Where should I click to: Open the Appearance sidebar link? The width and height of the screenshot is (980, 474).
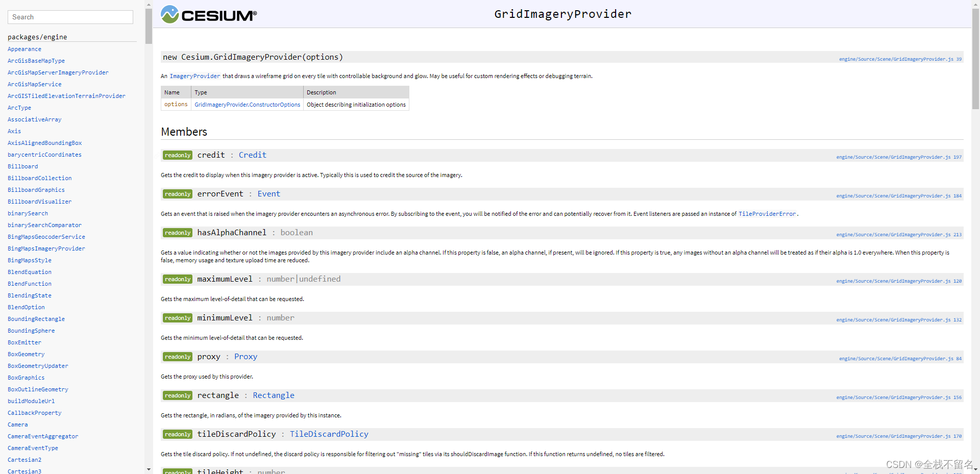pos(24,49)
